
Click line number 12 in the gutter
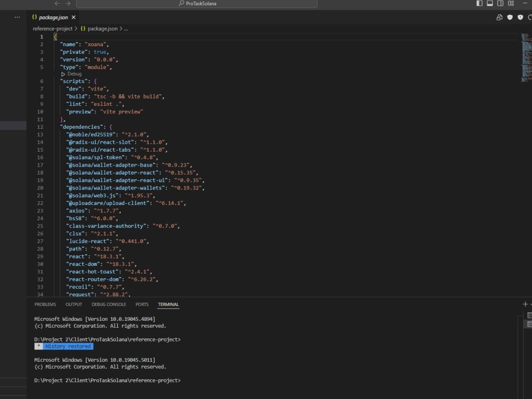(x=40, y=127)
